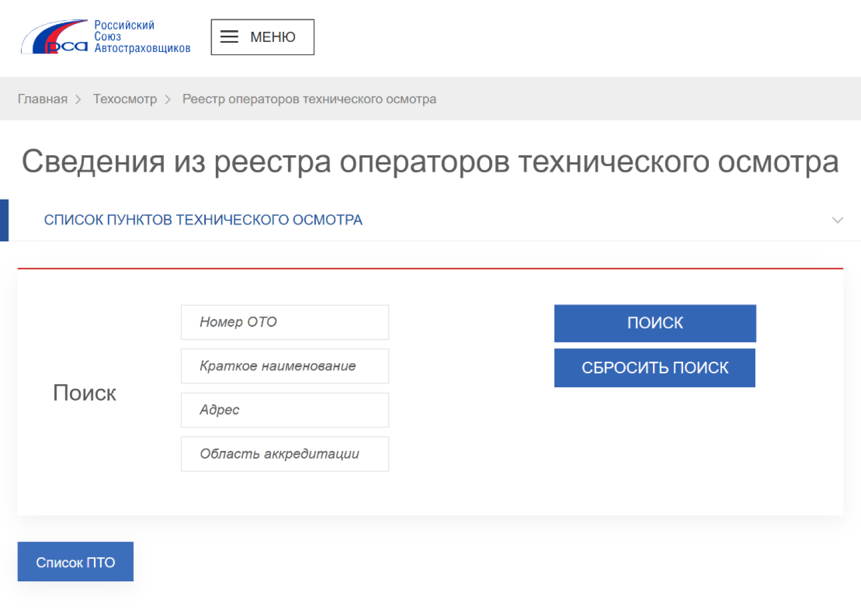
Task: Focus the Краткое наименование field
Action: [285, 366]
